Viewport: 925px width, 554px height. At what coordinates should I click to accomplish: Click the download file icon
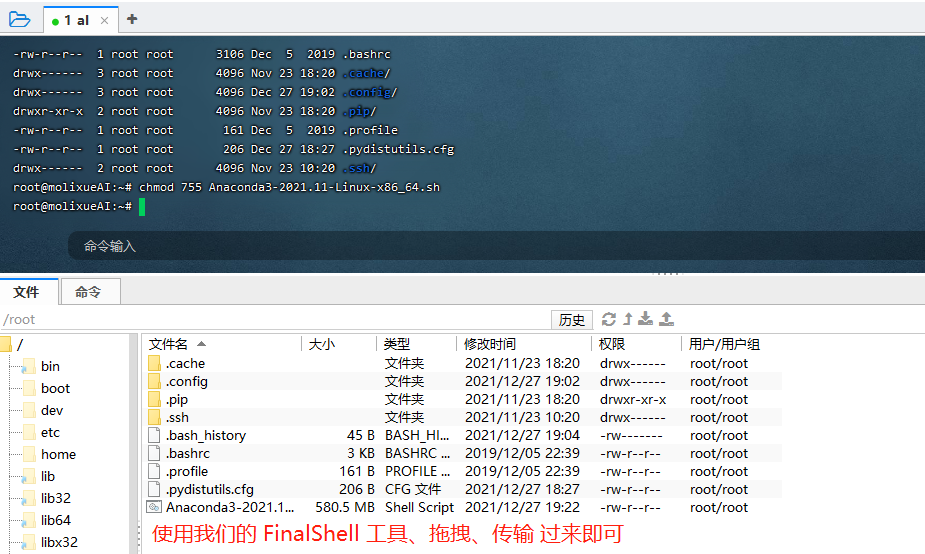click(646, 319)
